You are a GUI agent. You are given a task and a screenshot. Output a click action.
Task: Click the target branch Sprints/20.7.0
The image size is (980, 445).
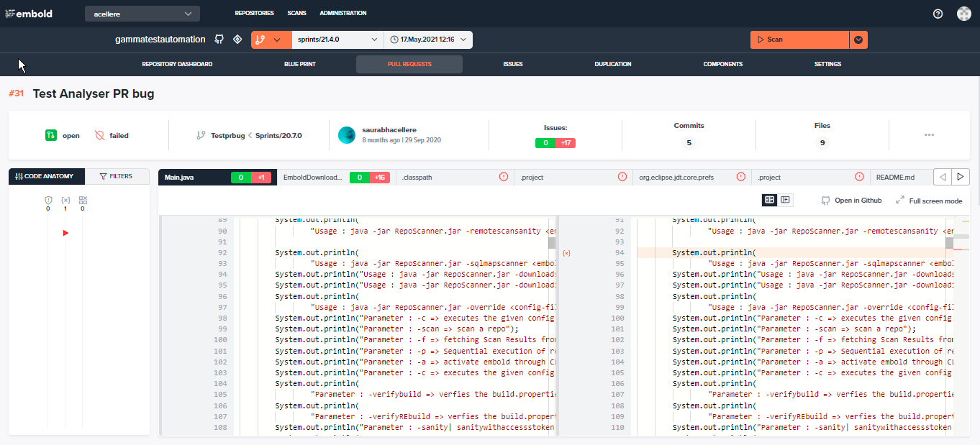[x=279, y=135]
